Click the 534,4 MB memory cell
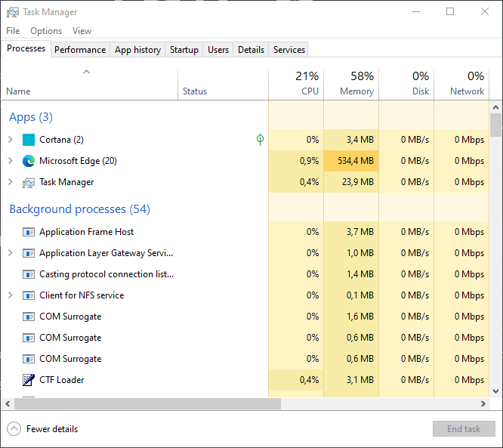The width and height of the screenshot is (503, 448). (x=351, y=161)
